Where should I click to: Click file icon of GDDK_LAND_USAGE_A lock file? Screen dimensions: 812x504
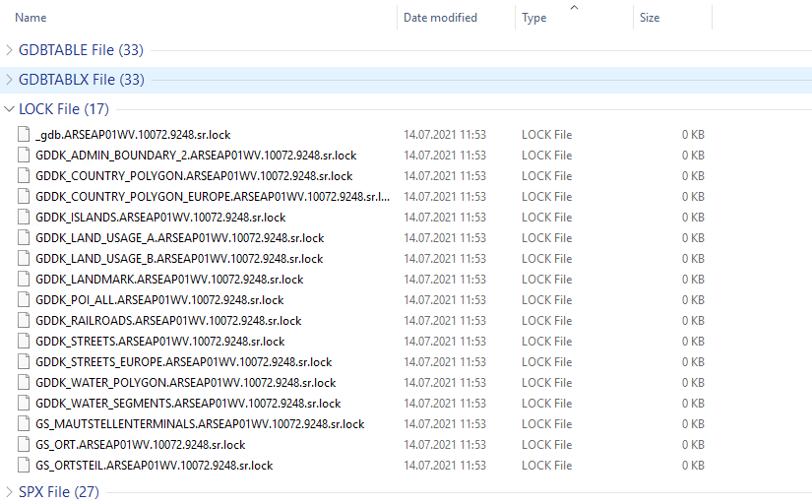[x=24, y=238]
